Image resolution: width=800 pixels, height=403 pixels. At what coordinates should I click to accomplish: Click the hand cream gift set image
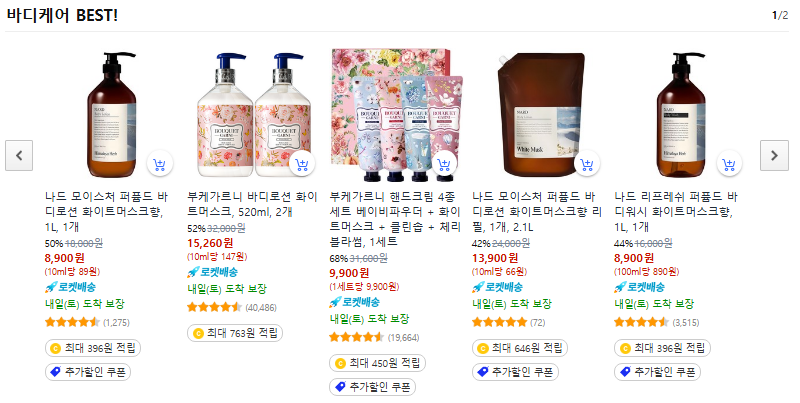(x=397, y=115)
